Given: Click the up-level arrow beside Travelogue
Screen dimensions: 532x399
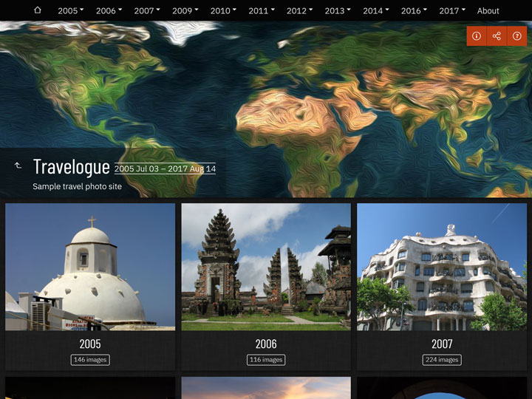Looking at the screenshot, I should [18, 166].
